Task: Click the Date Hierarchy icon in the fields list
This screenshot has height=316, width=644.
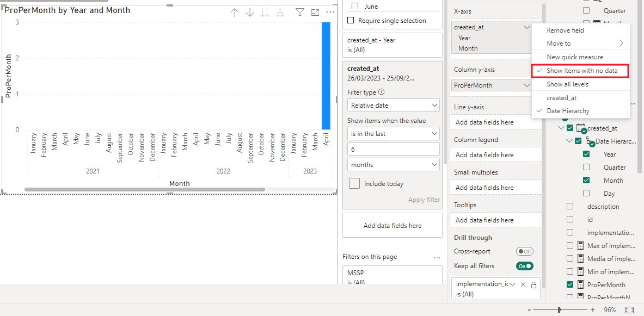Action: point(590,141)
